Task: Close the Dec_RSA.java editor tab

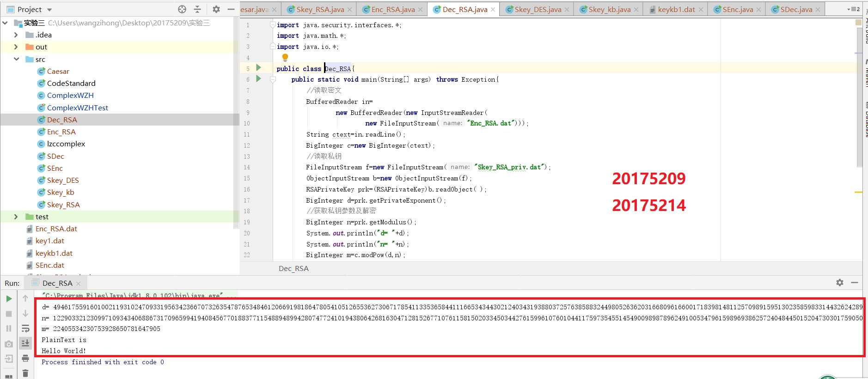Action: [493, 10]
